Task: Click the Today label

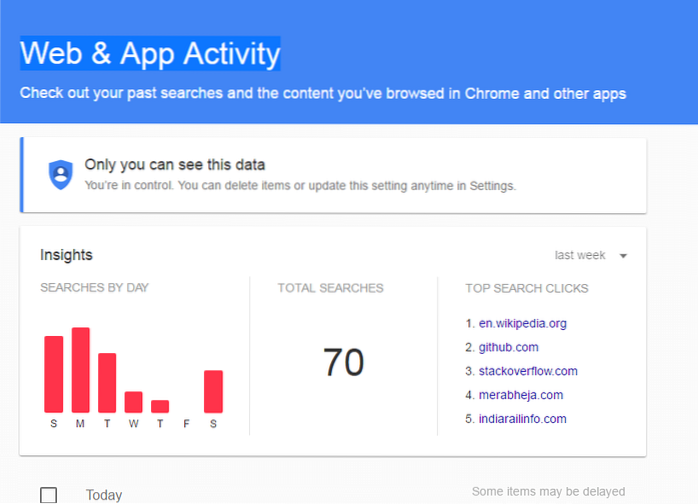Action: pos(104,495)
